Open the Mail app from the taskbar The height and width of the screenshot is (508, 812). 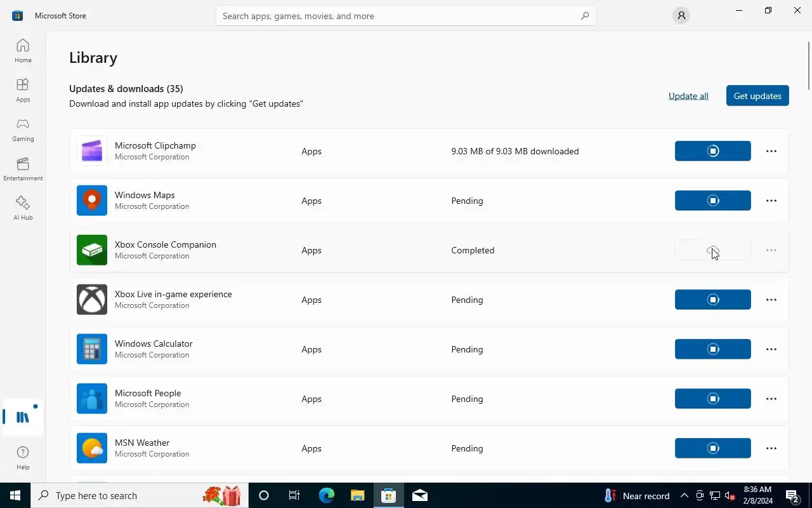click(x=420, y=495)
